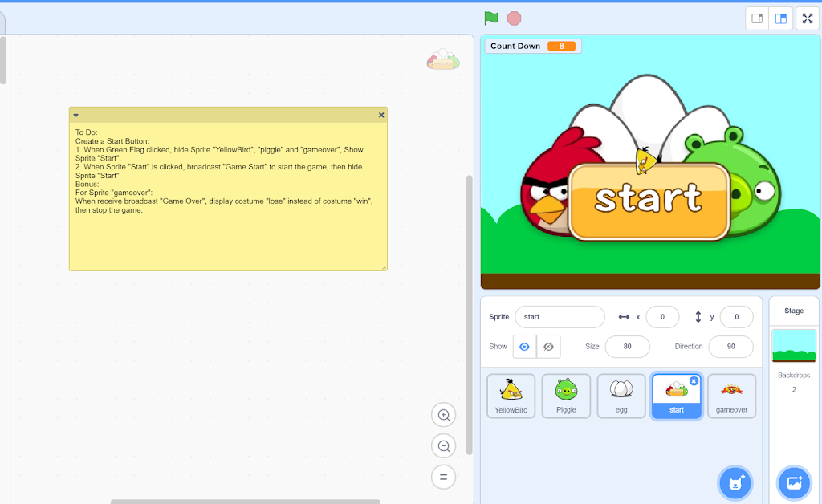Close the yellow To Do comment
Image resolution: width=822 pixels, height=504 pixels.
(x=381, y=116)
